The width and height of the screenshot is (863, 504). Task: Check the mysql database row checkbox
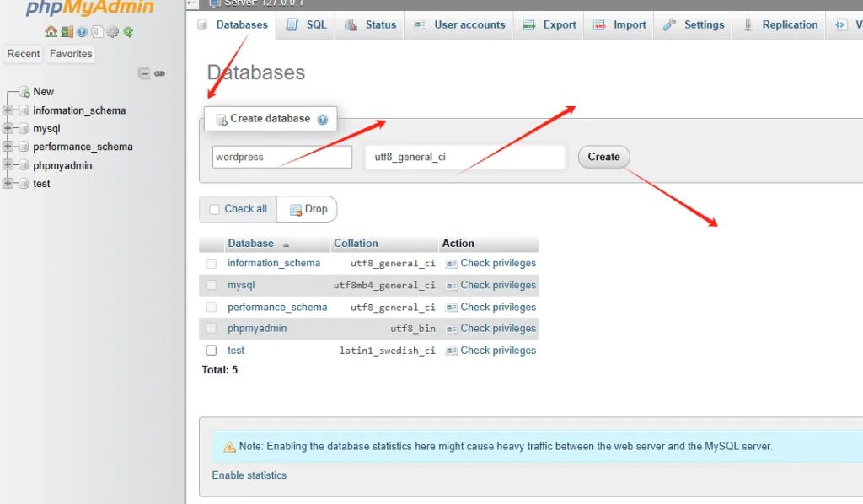[x=212, y=285]
